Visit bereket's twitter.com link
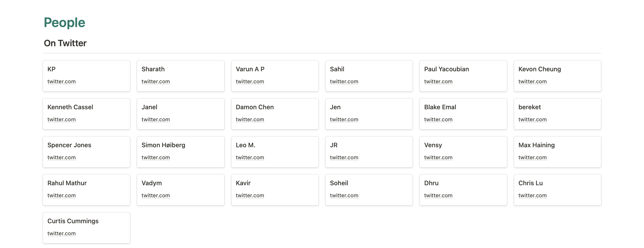The image size is (644, 248). [532, 119]
